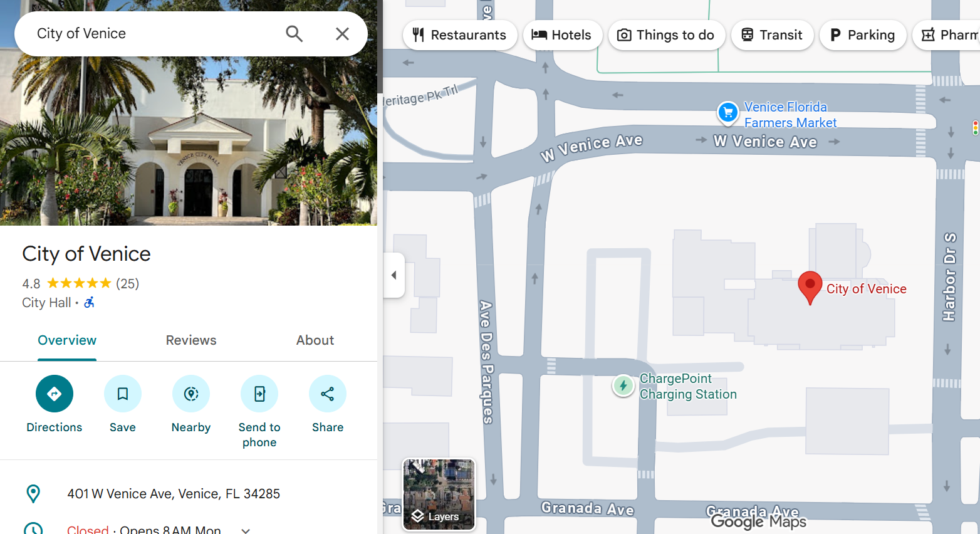Open the Reviews tab
The width and height of the screenshot is (980, 534).
191,340
